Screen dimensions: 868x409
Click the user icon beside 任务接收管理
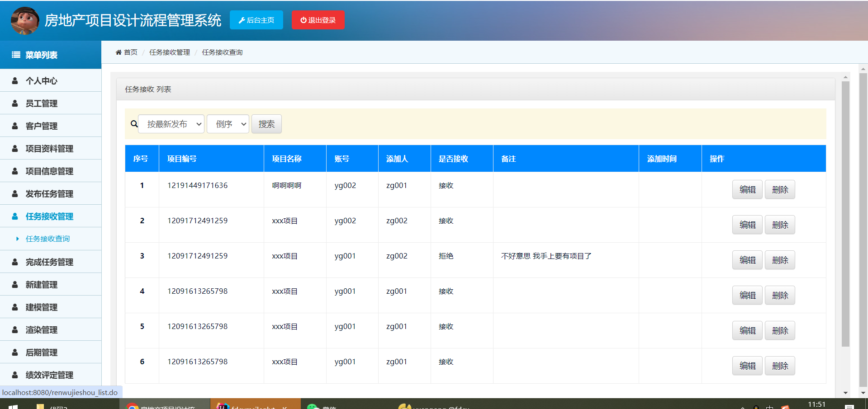click(15, 216)
